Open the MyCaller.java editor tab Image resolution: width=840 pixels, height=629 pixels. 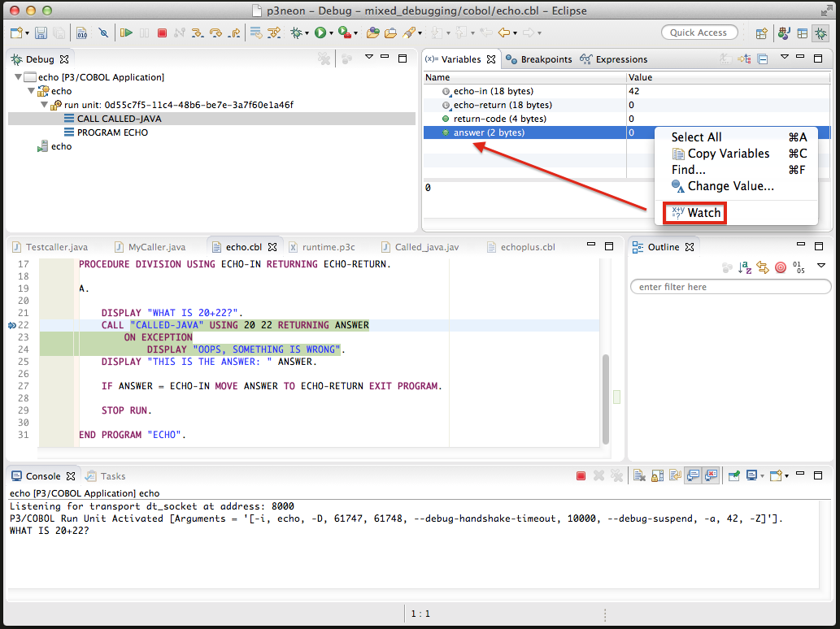point(150,247)
